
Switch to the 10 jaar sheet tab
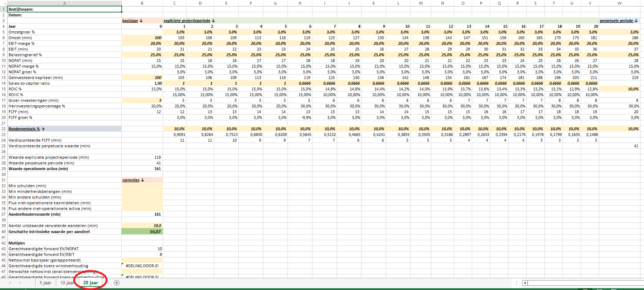point(67,283)
